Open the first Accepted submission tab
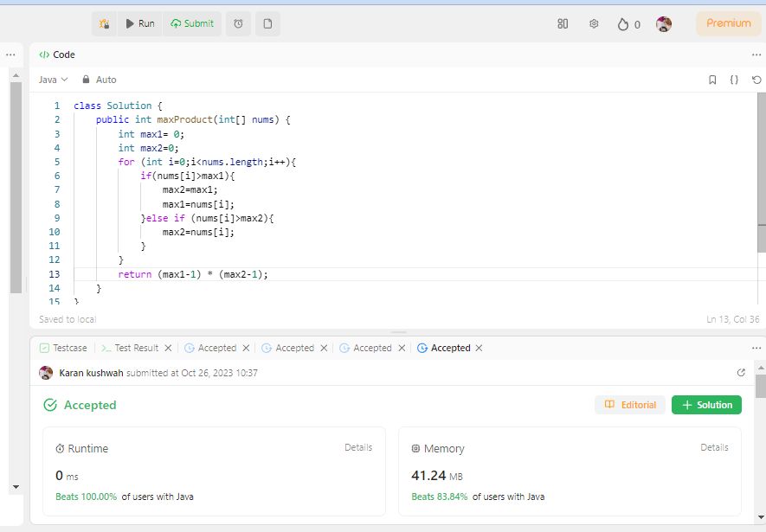This screenshot has height=532, width=766. (x=210, y=348)
